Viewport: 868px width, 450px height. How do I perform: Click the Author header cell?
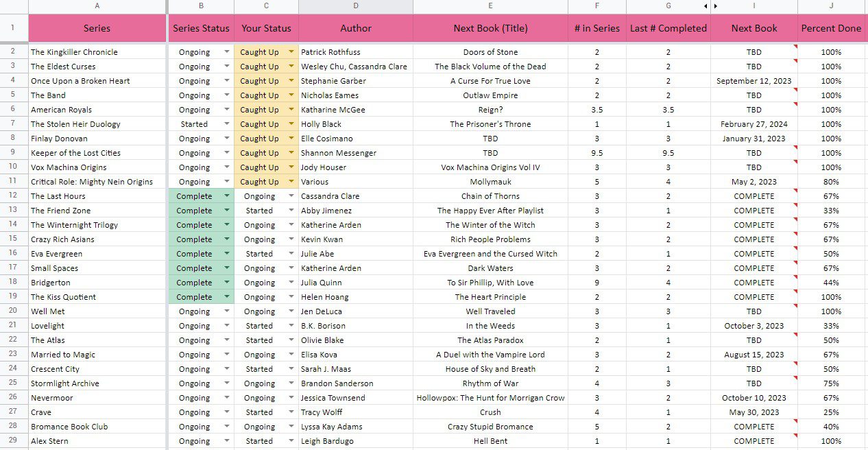356,28
